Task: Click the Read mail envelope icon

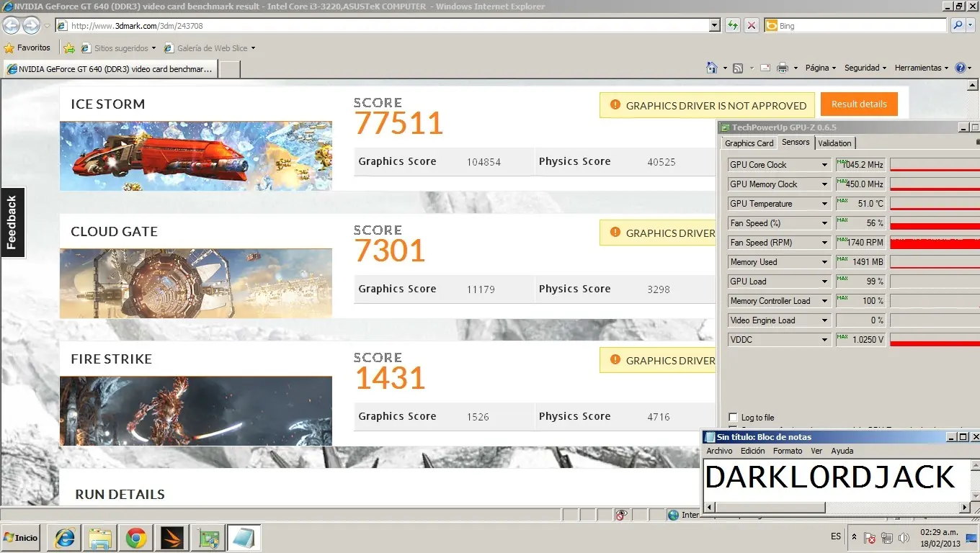Action: tap(765, 68)
